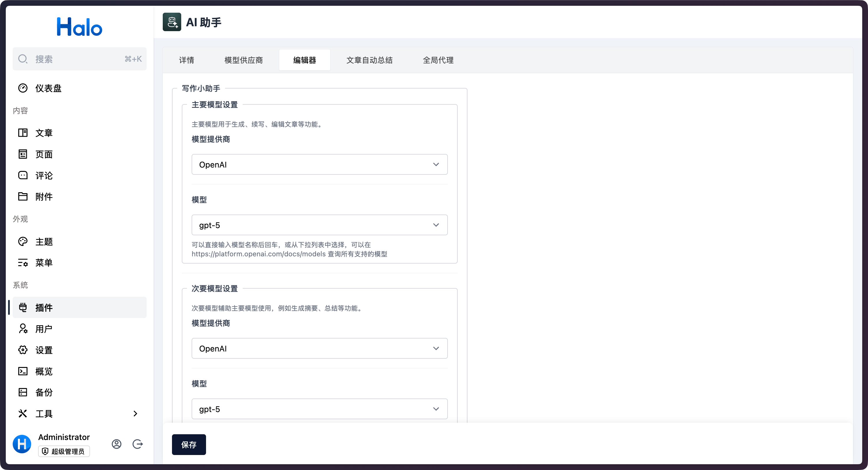Click the 保存 button
Screen dimensions: 868x470
[x=189, y=444]
